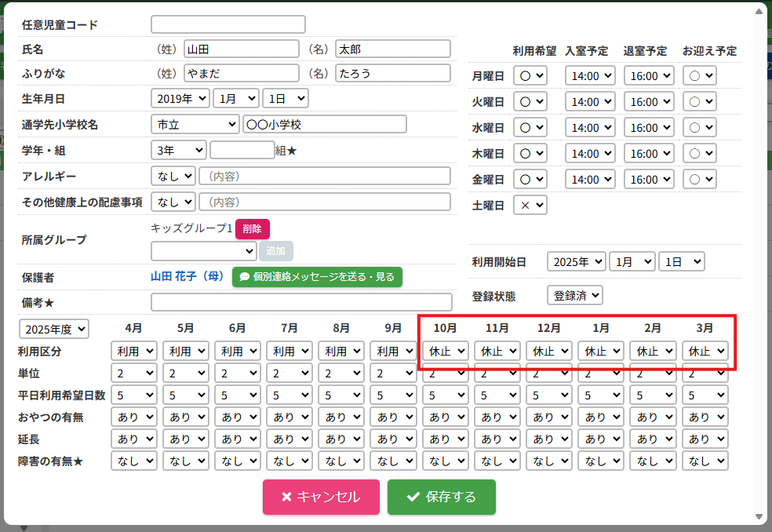The image size is (772, 532).
Task: Open the 山田 花子（母） guardian link
Action: [x=188, y=277]
